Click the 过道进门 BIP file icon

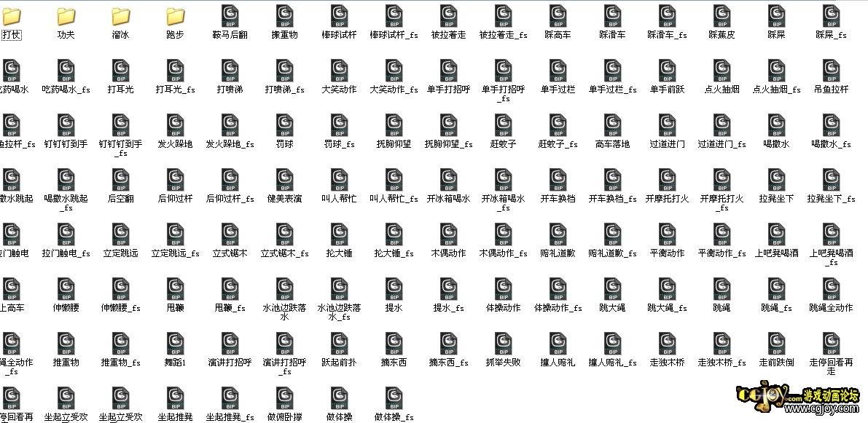[x=668, y=125]
